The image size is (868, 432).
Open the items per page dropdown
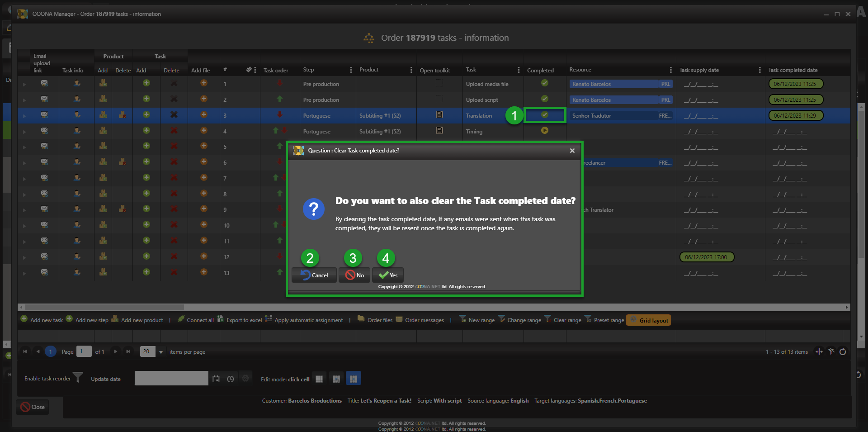161,352
